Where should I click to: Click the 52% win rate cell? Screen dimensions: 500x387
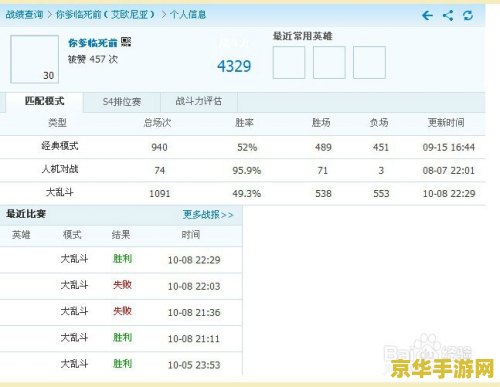pos(247,147)
